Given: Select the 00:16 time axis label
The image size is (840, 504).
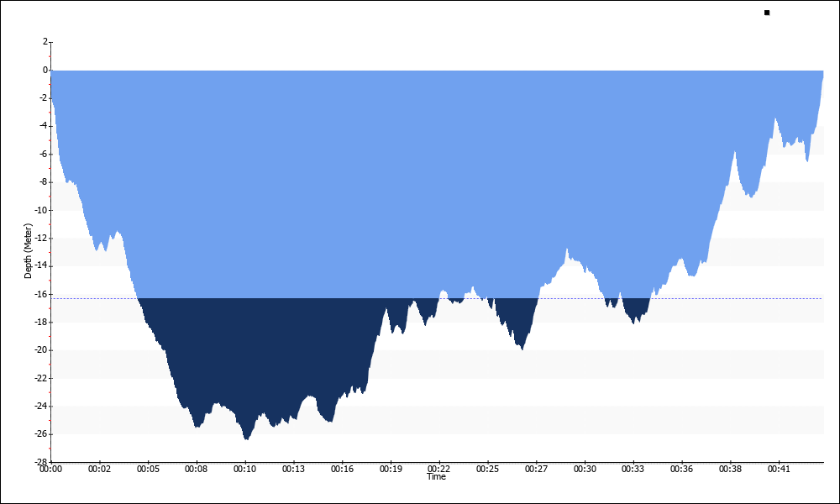Looking at the screenshot, I should click(342, 469).
